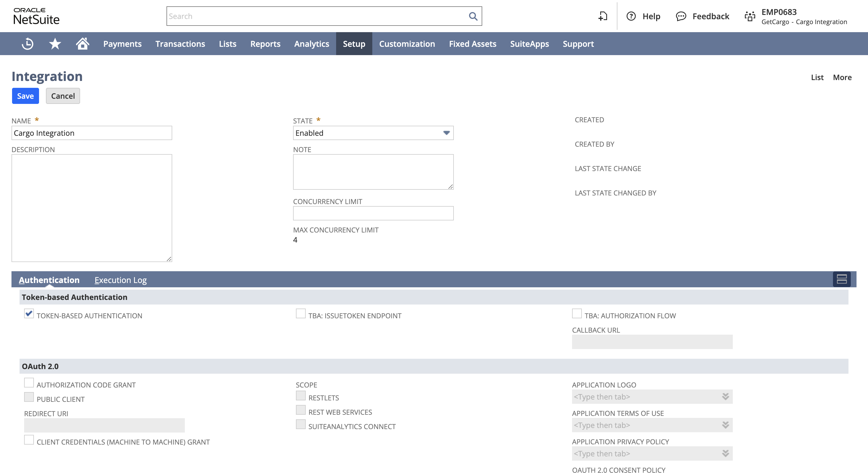Click into the Note text area
Screen dimensions: 868x473
click(x=373, y=172)
